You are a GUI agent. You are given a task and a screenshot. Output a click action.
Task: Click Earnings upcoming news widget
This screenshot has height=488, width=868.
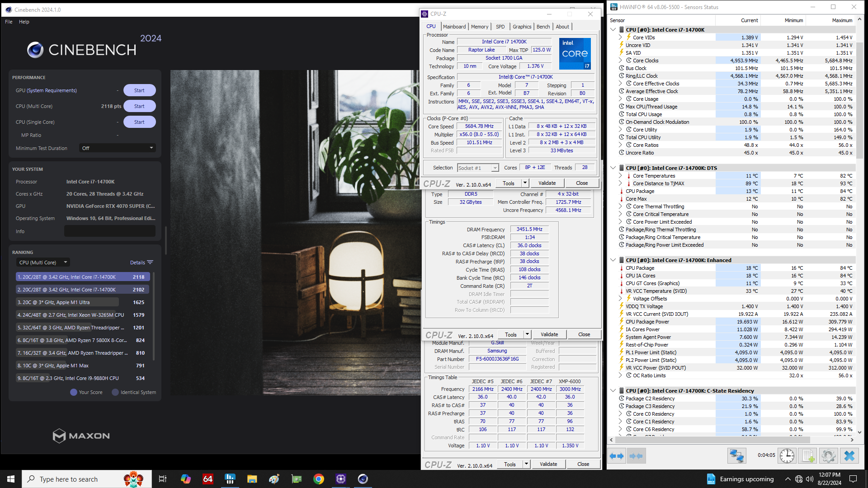(x=740, y=479)
